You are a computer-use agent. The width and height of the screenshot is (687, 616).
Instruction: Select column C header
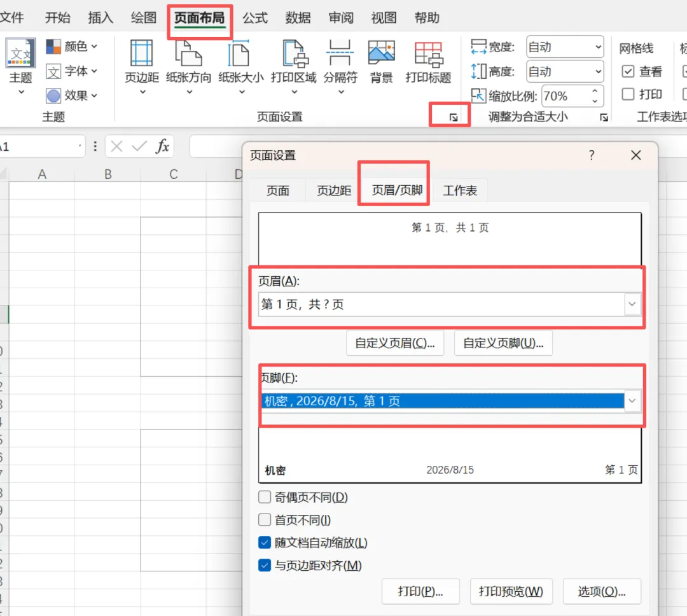(174, 174)
